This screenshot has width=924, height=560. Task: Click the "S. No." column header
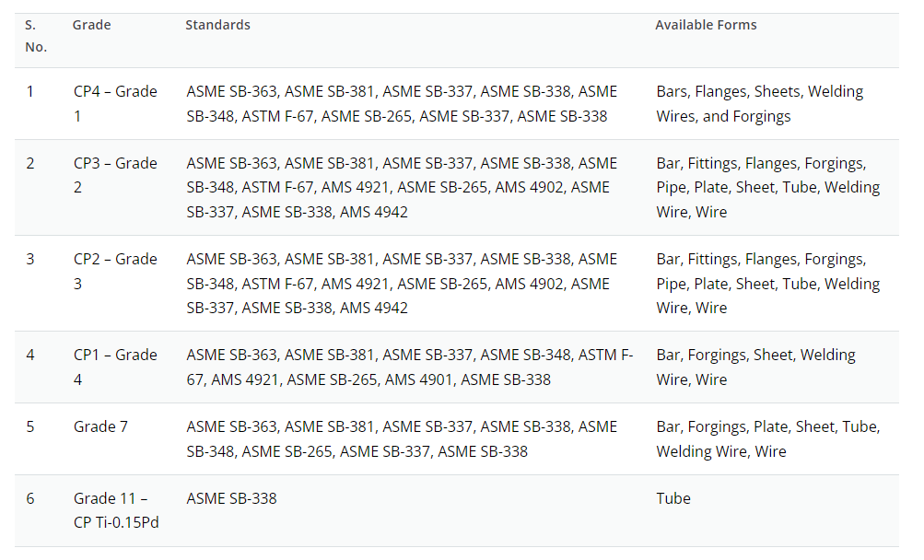(36, 36)
